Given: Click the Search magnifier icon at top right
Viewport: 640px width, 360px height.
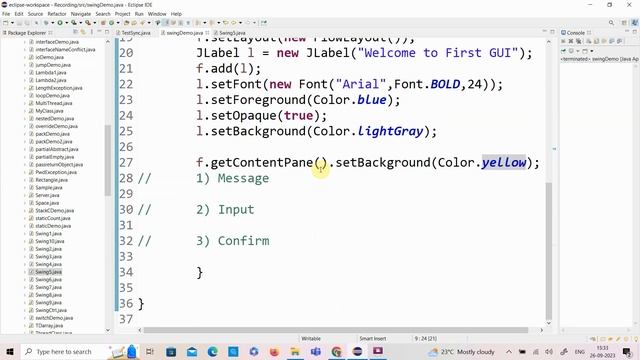Looking at the screenshot, I should tap(611, 23).
